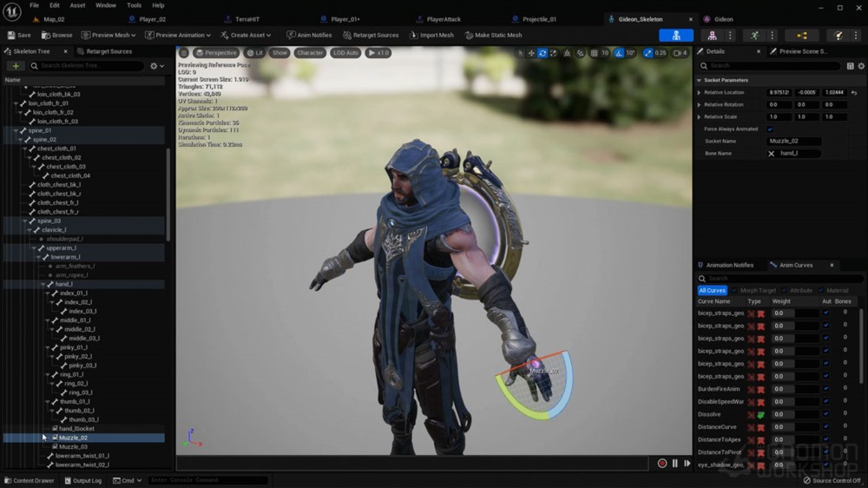868x488 pixels.
Task: Click the Anim Notifies button
Action: (x=309, y=35)
